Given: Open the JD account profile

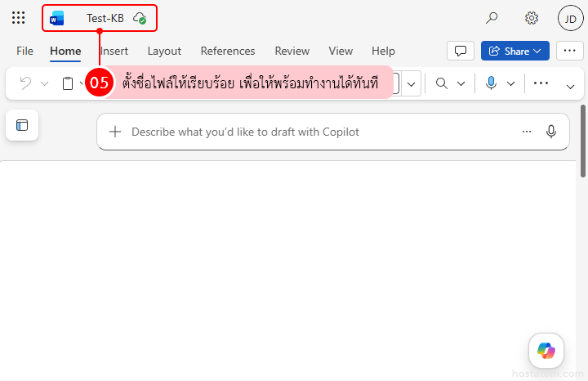Looking at the screenshot, I should click(570, 18).
